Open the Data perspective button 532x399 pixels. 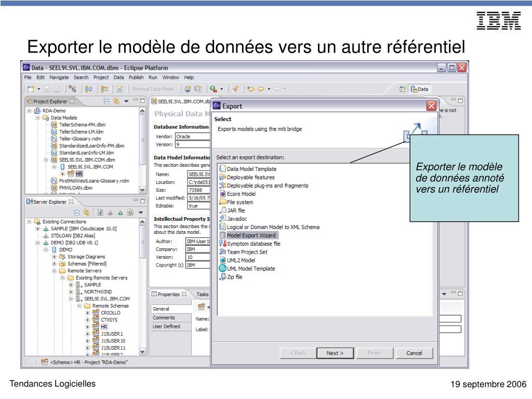coord(419,89)
